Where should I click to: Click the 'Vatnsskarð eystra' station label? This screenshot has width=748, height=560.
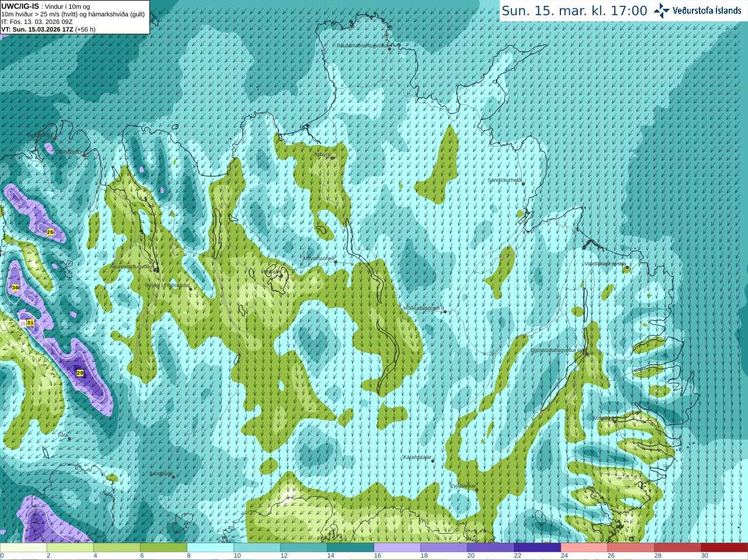[x=605, y=264]
